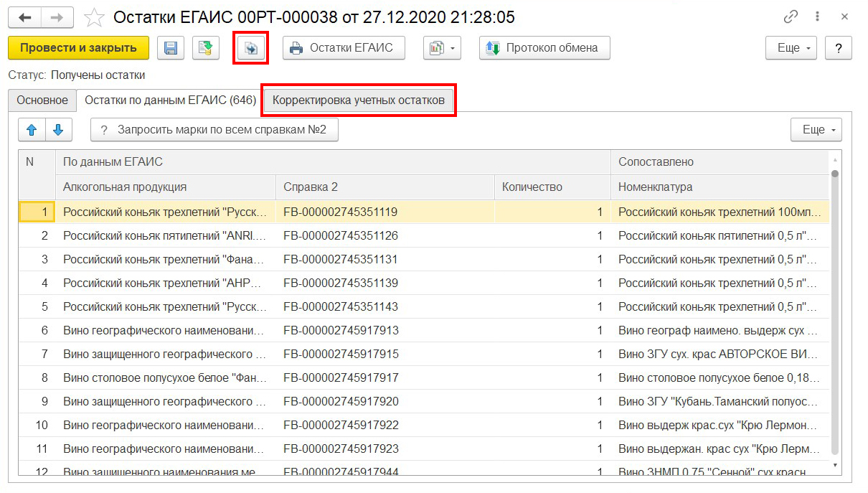Select nomenclature Российский коньяк трехлетний 100мл
The height and width of the screenshot is (493, 868).
(720, 212)
